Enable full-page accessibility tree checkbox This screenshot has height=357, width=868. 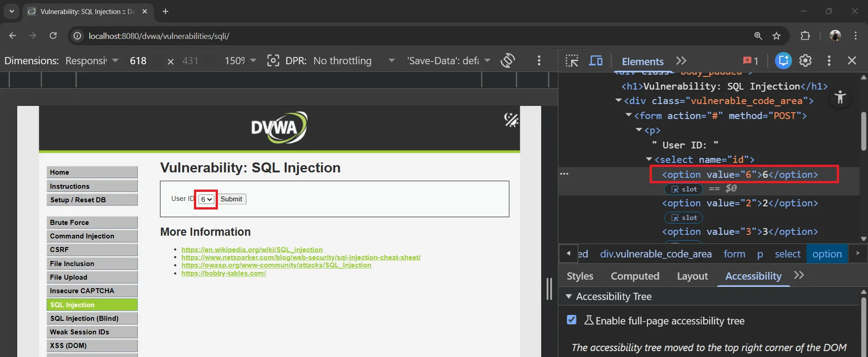tap(571, 320)
